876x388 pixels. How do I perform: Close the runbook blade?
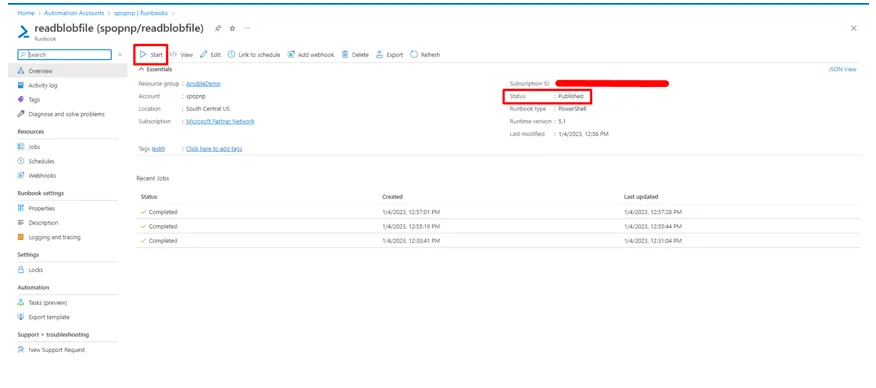coord(853,28)
